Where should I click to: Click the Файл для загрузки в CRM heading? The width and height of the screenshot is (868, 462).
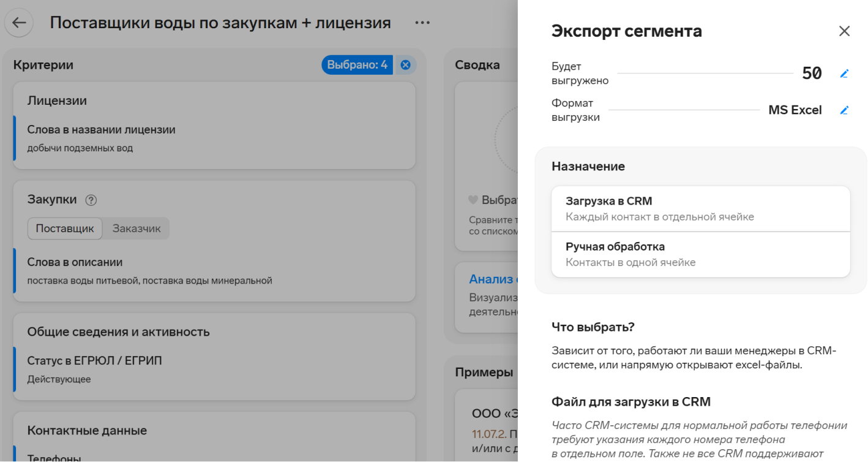tap(631, 402)
